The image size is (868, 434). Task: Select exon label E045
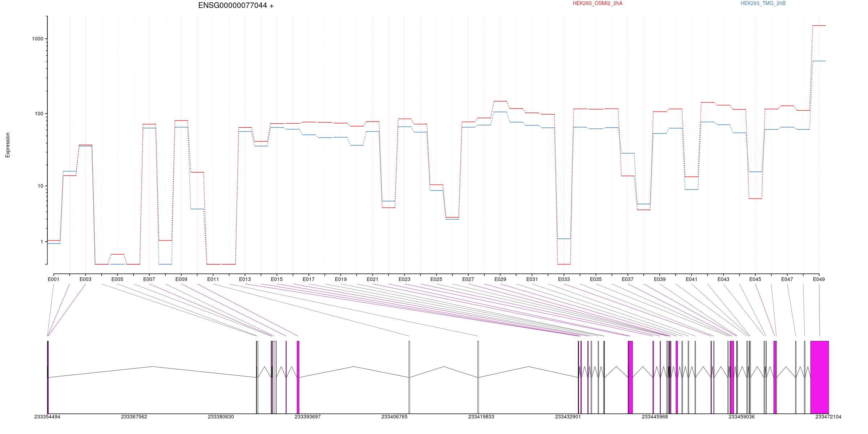pos(755,279)
